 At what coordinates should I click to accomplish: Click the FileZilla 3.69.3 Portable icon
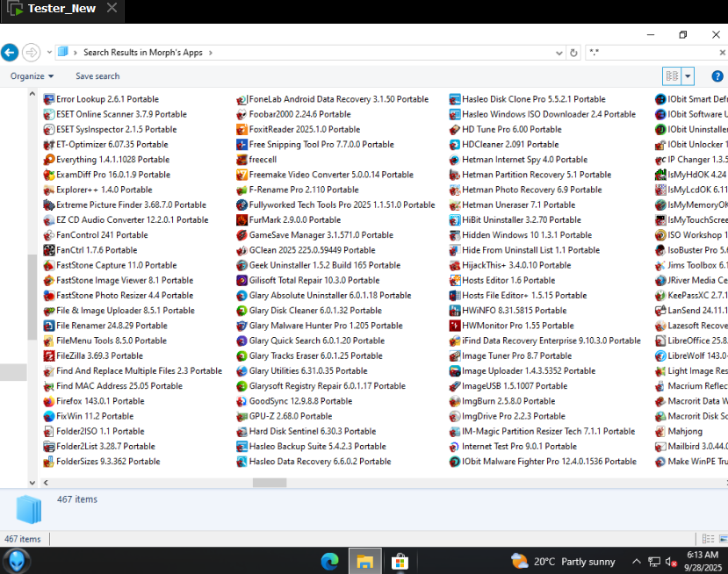49,356
